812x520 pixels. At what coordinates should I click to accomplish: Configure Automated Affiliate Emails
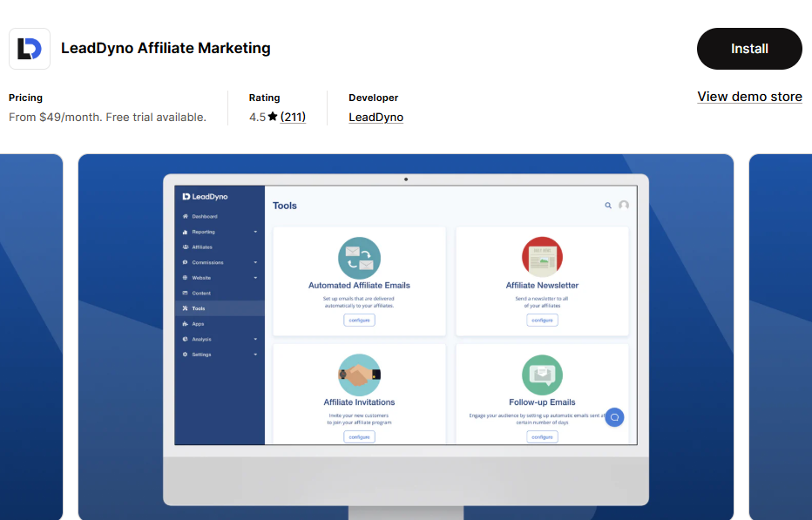(360, 320)
